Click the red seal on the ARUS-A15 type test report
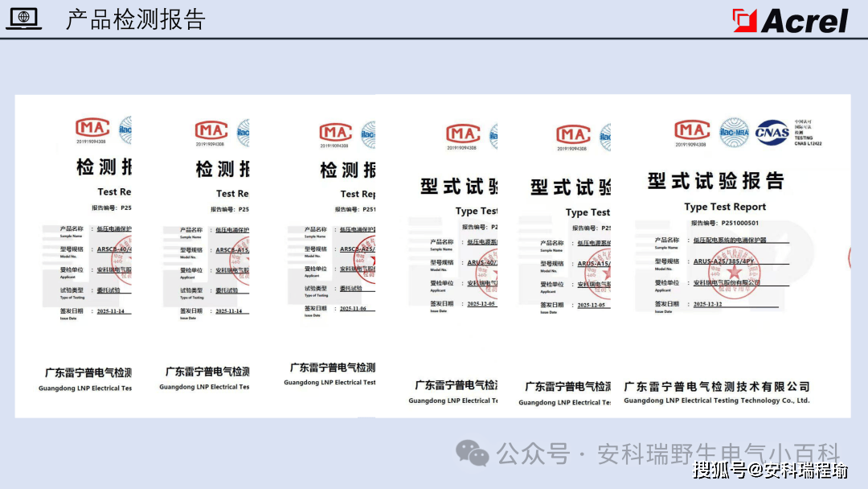 coord(599,275)
